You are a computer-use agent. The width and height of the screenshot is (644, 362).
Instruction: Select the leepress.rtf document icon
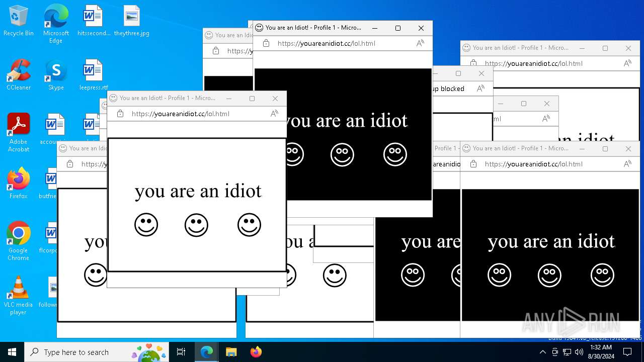[x=94, y=75]
